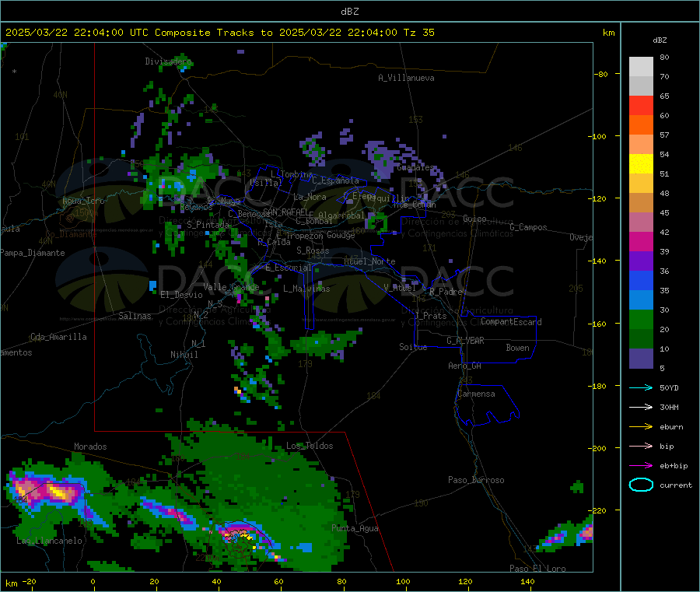Click the Valle_Grande label
700x592 pixels.
pos(231,287)
